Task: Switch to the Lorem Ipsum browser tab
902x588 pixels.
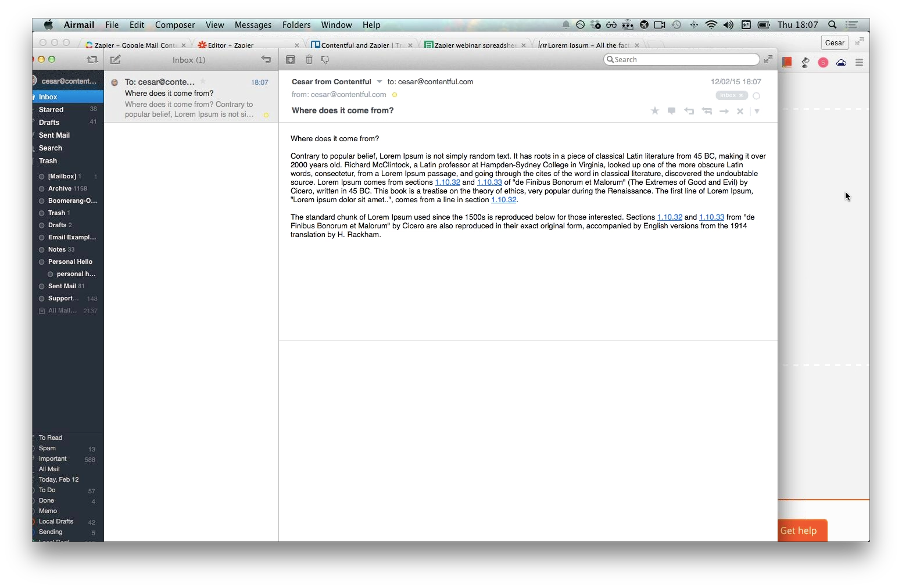Action: pyautogui.click(x=588, y=45)
